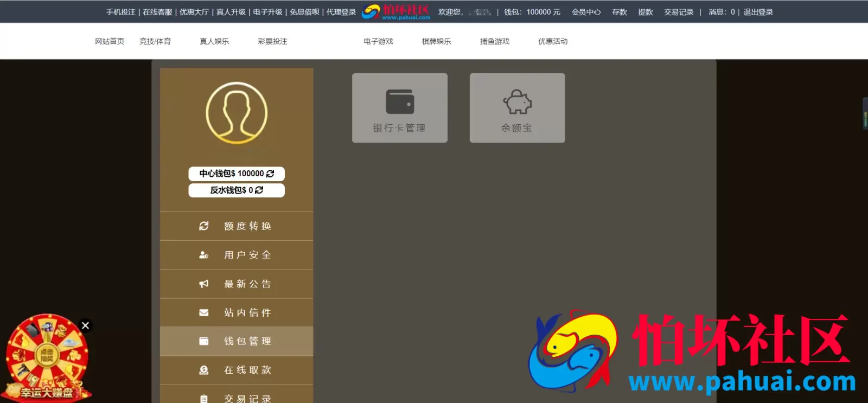Click 真人升级 link in top bar
Screen dimensions: 868x403
click(x=231, y=12)
